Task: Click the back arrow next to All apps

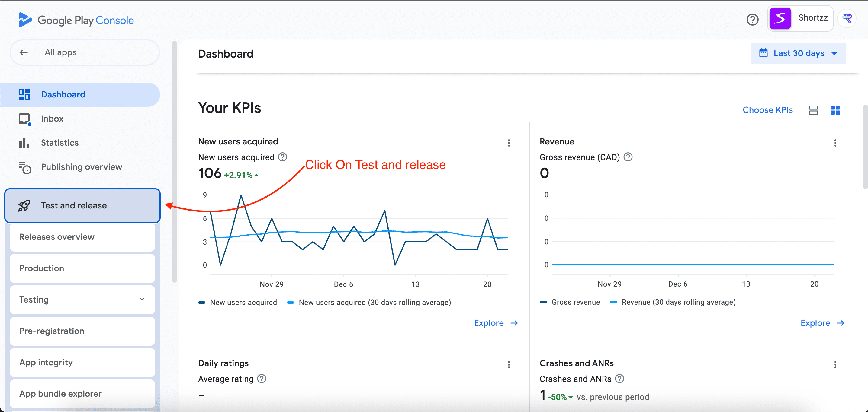Action: (x=23, y=52)
